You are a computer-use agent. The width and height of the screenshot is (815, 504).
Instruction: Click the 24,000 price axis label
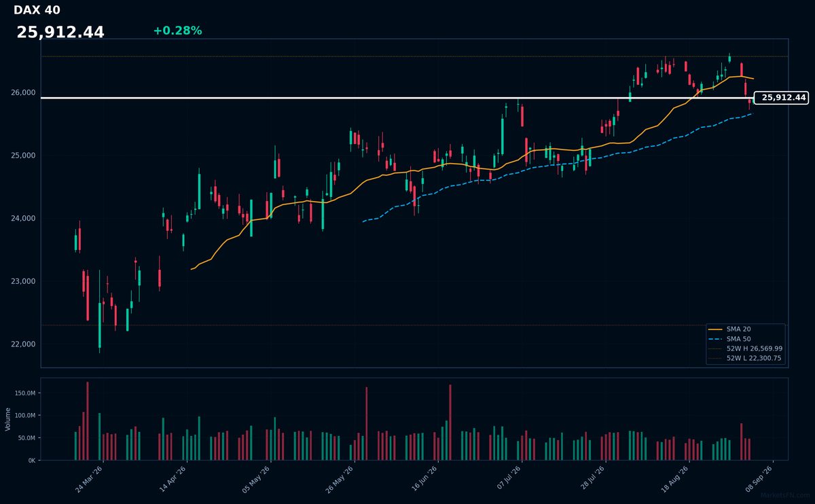[23, 219]
